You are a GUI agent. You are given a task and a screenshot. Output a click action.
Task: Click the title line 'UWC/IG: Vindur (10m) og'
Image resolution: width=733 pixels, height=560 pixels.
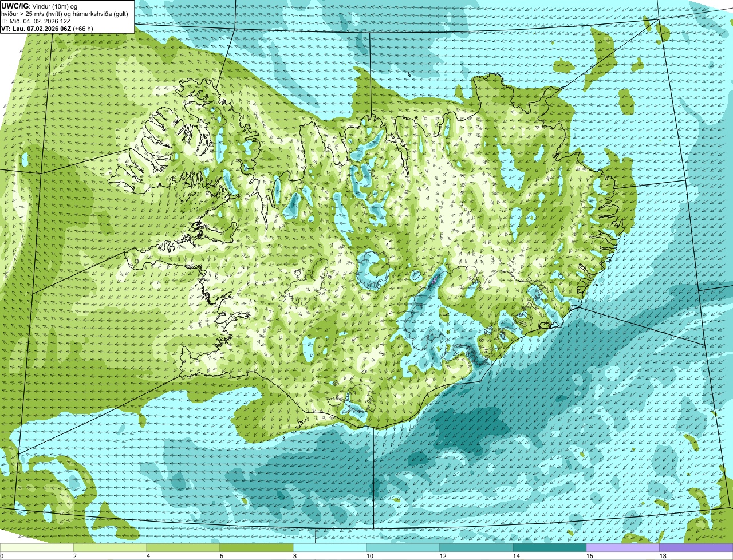[39, 6]
